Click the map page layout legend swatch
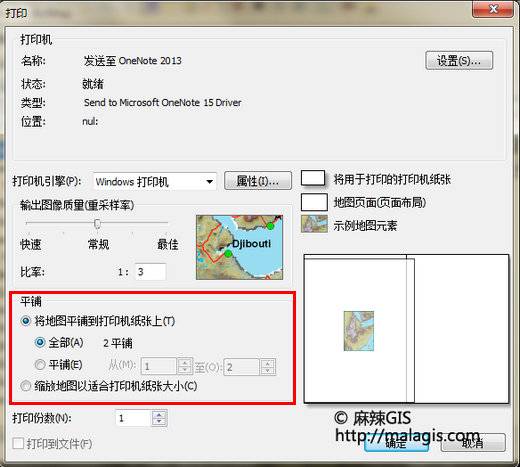 pos(314,202)
